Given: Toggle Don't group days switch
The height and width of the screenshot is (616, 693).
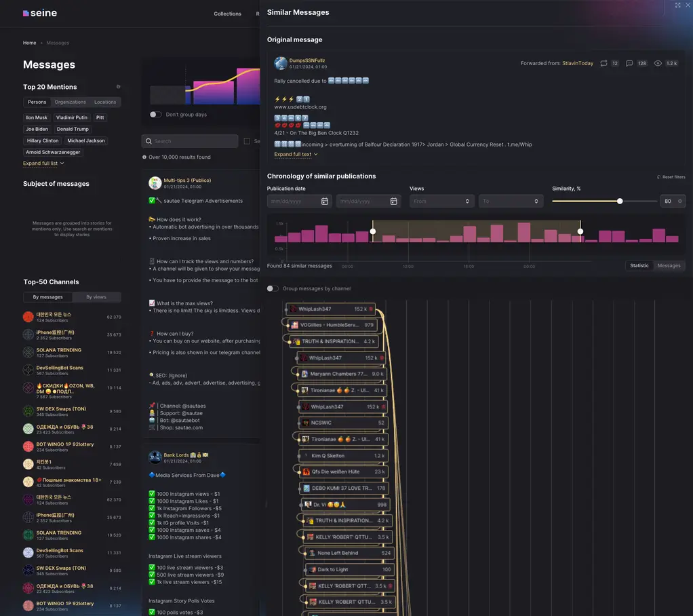Looking at the screenshot, I should click(x=155, y=115).
